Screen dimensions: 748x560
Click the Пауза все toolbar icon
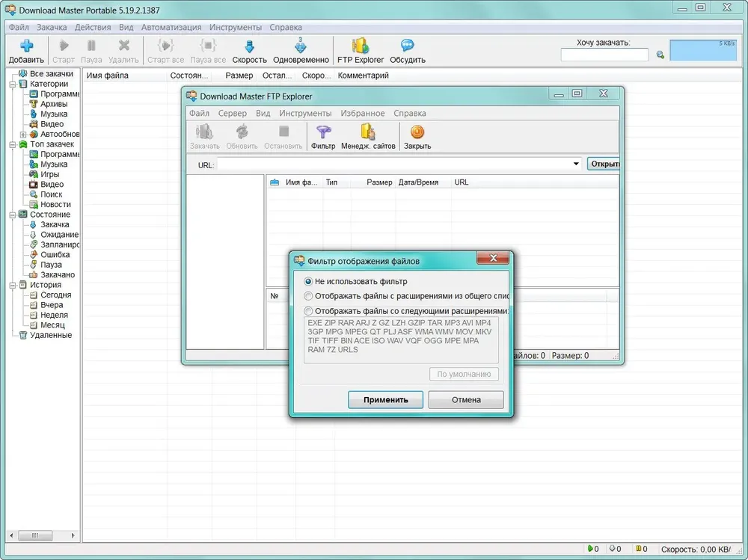208,46
